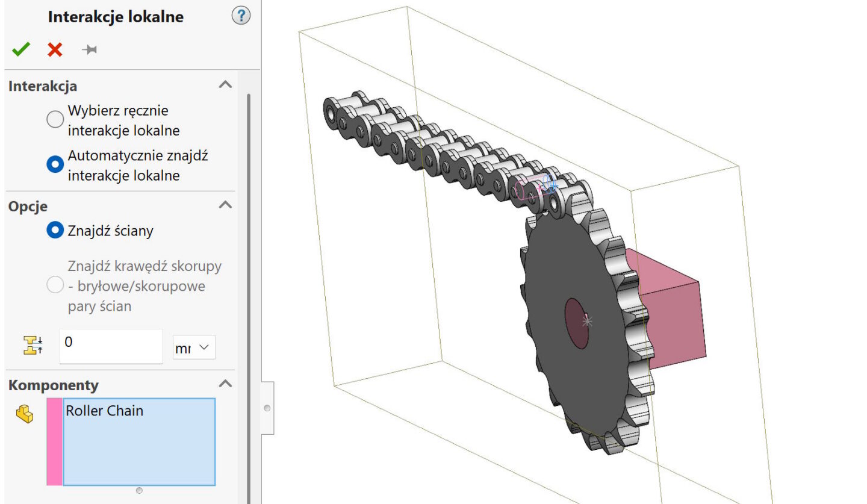The width and height of the screenshot is (867, 504).
Task: Click the resize grip below the Komponenty list
Action: pos(139,491)
